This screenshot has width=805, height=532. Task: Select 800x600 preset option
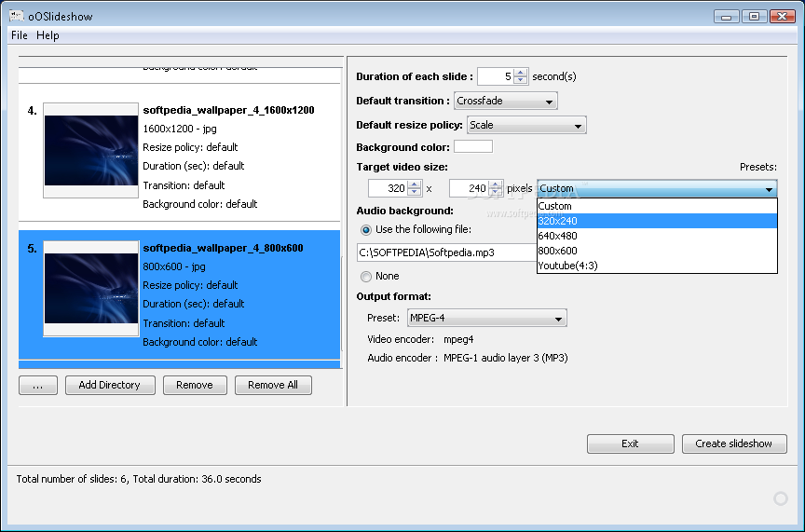click(x=657, y=251)
